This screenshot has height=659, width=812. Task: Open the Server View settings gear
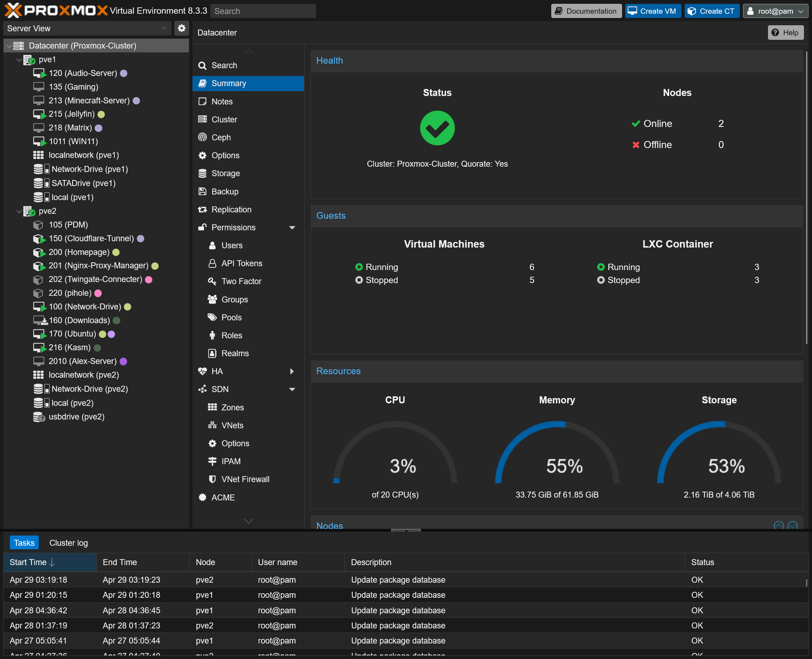(182, 28)
